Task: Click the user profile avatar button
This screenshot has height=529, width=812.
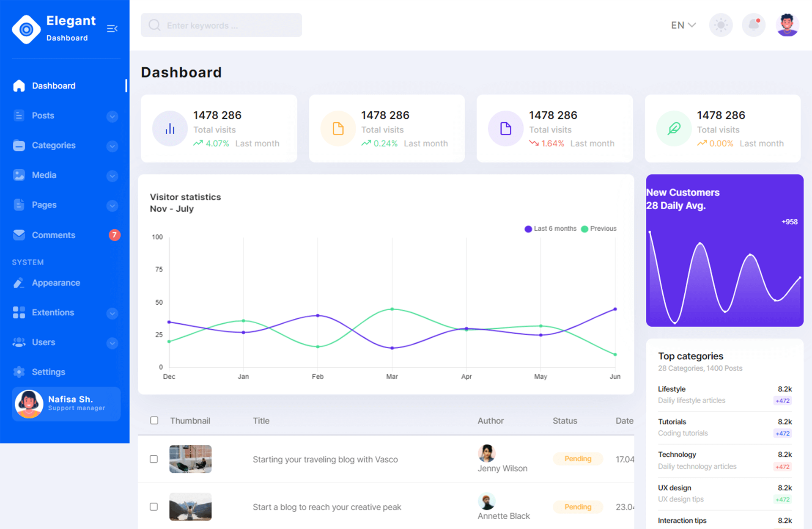Action: pos(787,25)
